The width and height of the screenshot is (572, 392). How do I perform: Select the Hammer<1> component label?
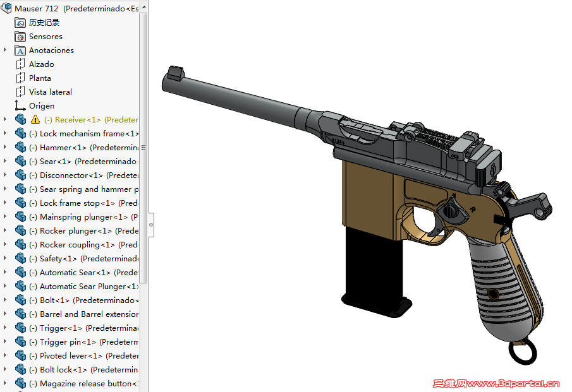(83, 148)
